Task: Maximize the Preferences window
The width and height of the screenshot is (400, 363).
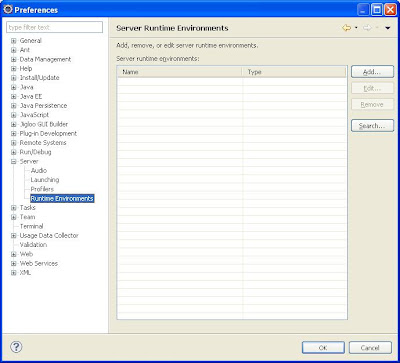Action: click(377, 10)
